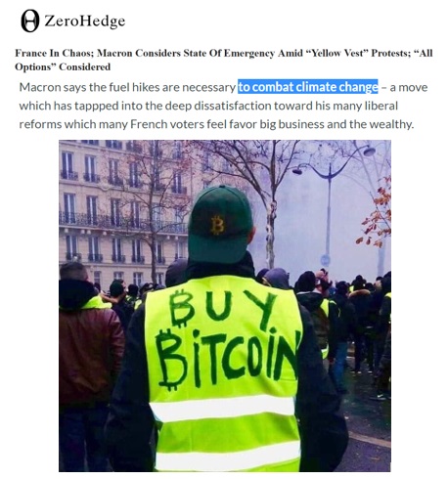
Task: Click the green cap in the protest photo
Action: point(220,224)
